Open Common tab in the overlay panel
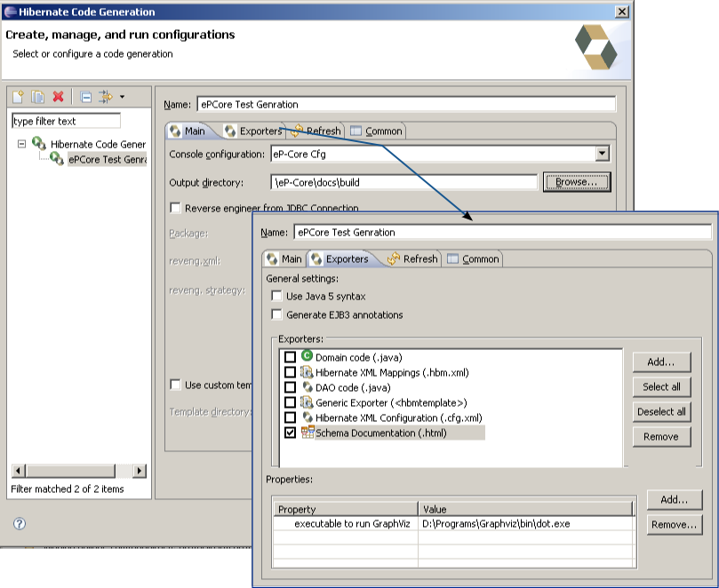Screen dimensions: 719x588 474,259
